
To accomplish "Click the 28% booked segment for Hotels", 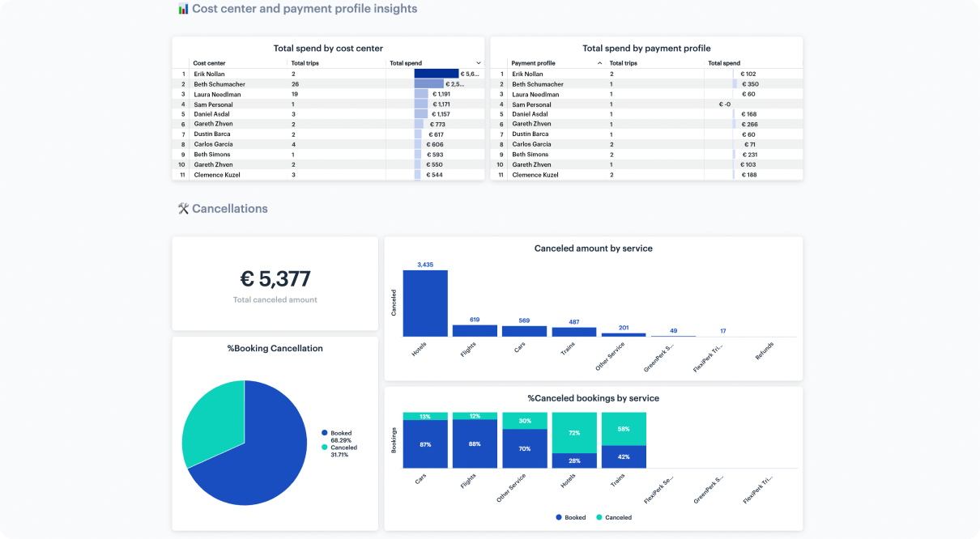I will point(574,460).
